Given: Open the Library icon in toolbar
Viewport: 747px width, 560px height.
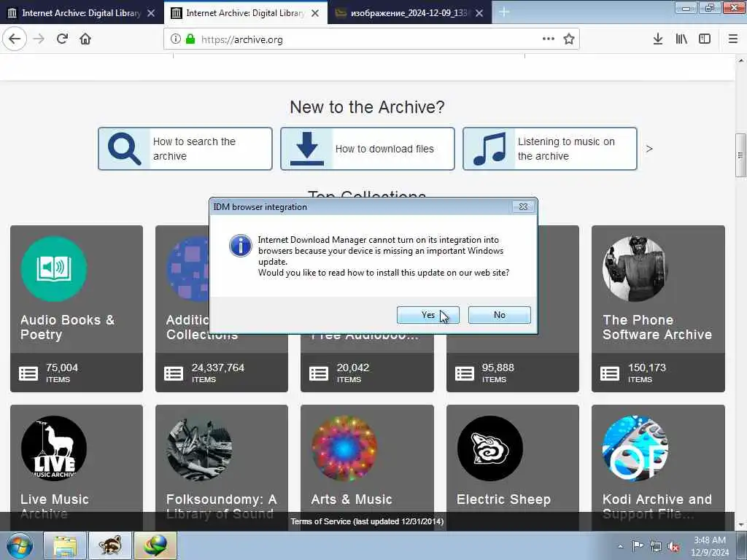Looking at the screenshot, I should [x=681, y=39].
